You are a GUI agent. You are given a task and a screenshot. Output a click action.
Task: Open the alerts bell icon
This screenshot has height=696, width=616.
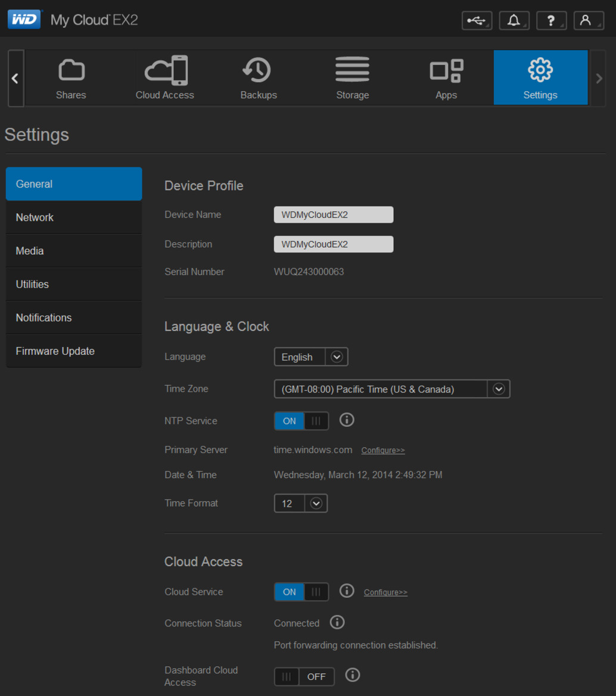514,20
